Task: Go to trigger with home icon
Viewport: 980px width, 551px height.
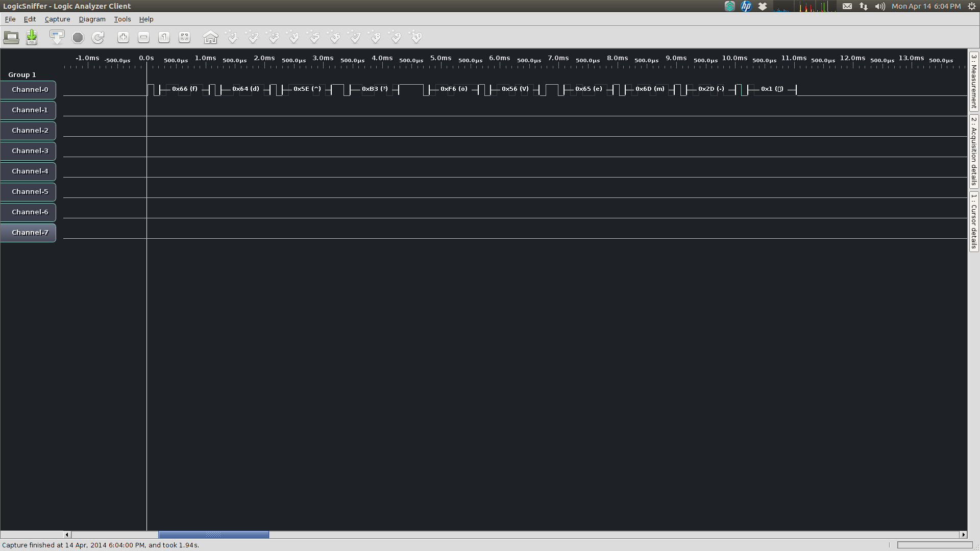Action: (x=210, y=37)
